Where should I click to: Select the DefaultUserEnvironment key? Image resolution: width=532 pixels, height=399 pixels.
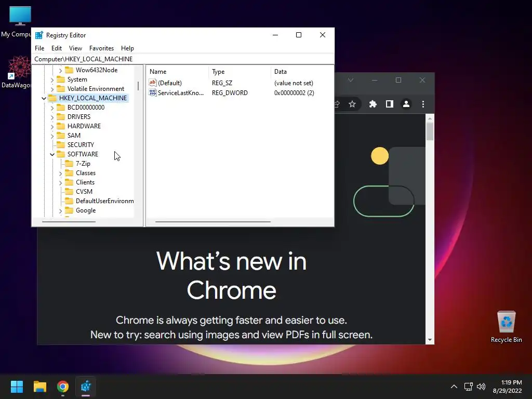pos(104,201)
